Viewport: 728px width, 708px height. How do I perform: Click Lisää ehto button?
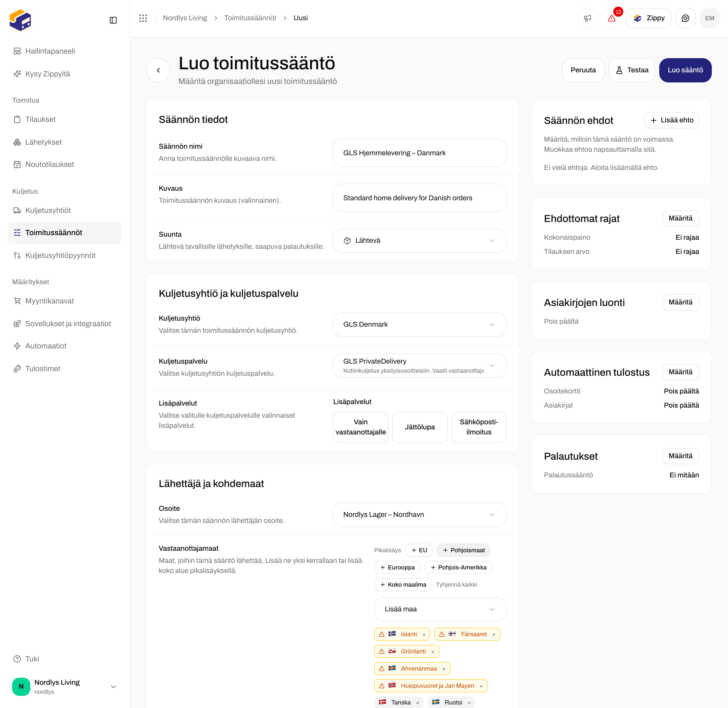671,120
